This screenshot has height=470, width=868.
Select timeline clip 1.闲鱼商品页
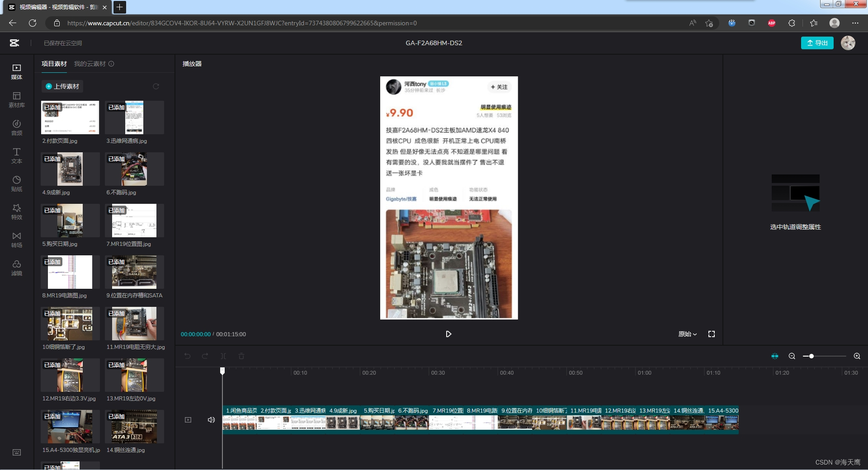tap(240, 419)
